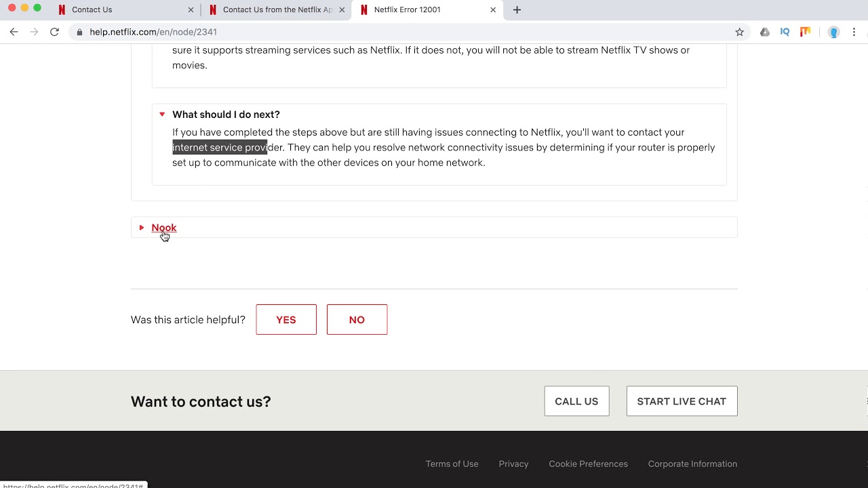Open the Nook link
Image resolution: width=868 pixels, height=488 pixels.
[164, 228]
